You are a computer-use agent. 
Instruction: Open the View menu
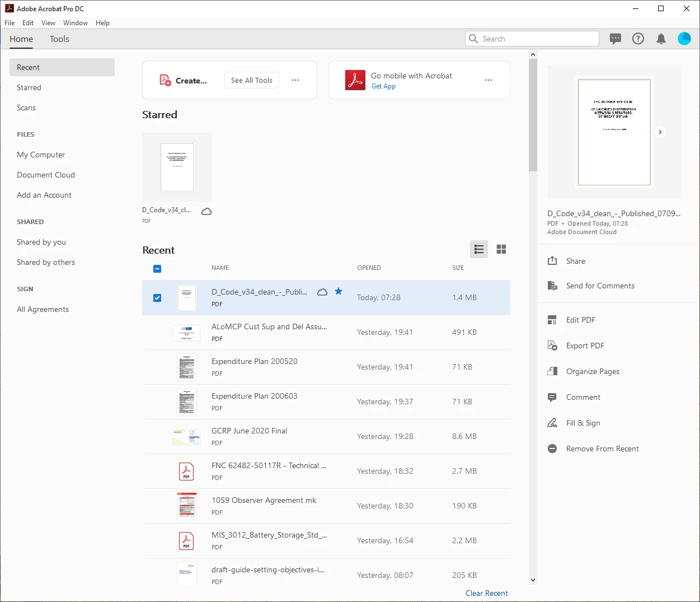tap(48, 23)
